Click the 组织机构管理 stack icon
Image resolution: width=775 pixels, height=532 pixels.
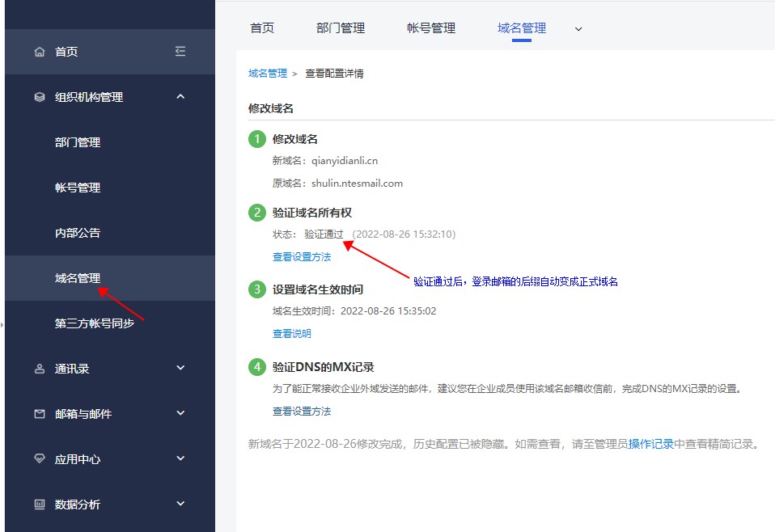coord(40,97)
